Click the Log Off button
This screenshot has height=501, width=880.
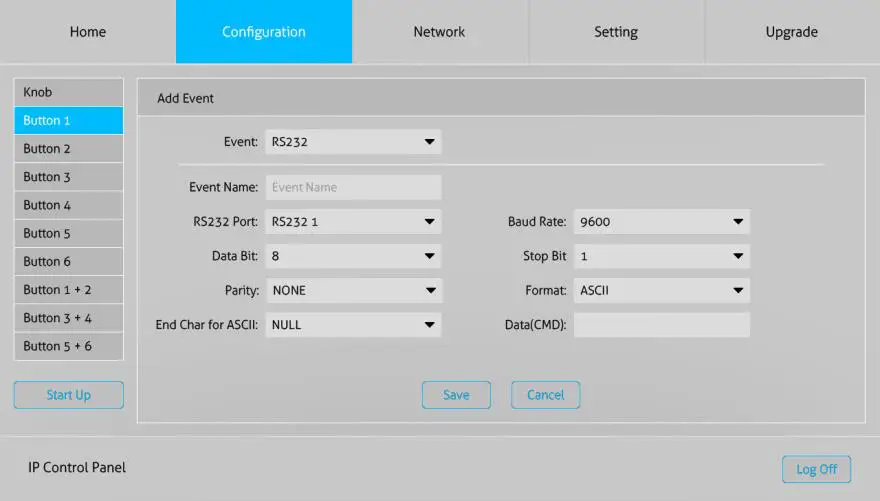[x=817, y=469]
